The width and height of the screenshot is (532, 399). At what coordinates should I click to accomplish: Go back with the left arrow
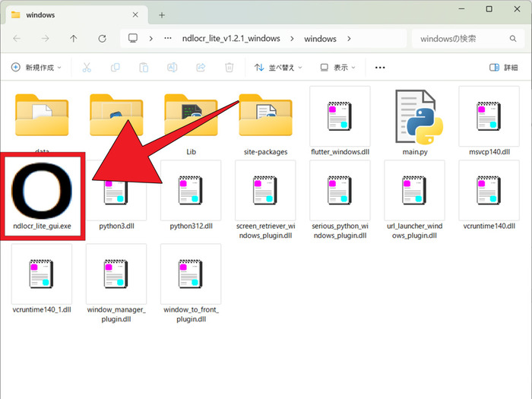coord(17,39)
